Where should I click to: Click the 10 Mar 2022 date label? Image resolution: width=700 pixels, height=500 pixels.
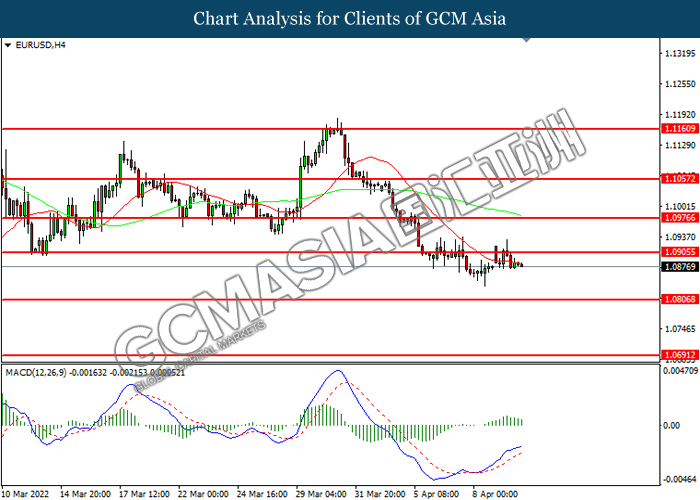pos(25,494)
